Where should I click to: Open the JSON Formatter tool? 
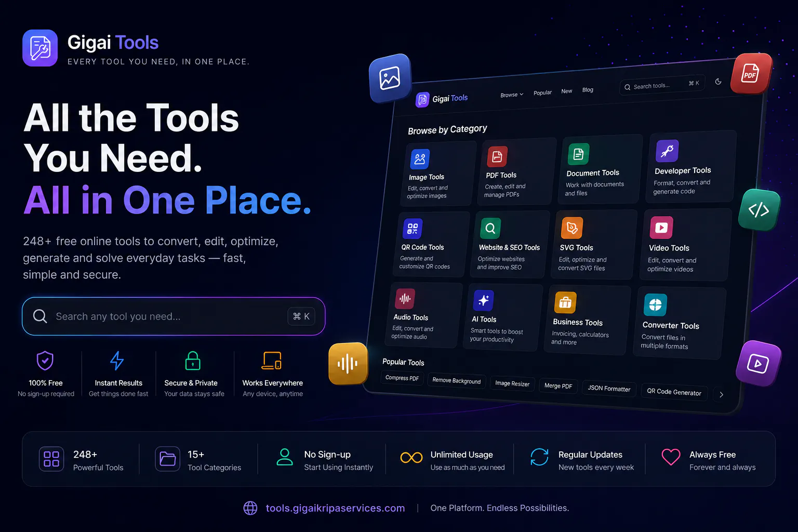point(609,388)
